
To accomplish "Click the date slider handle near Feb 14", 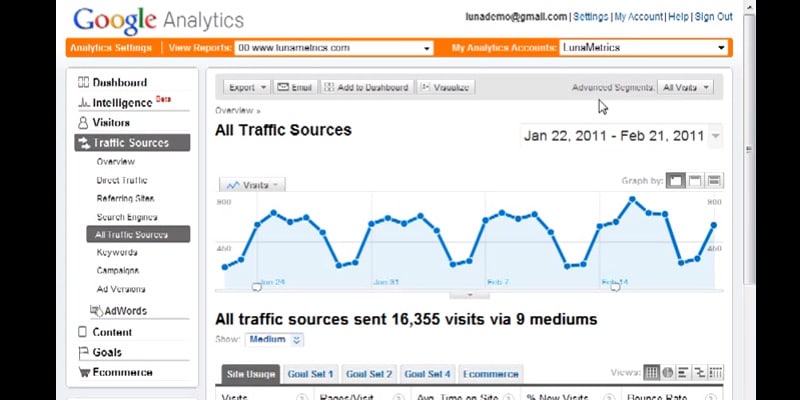I will point(615,288).
